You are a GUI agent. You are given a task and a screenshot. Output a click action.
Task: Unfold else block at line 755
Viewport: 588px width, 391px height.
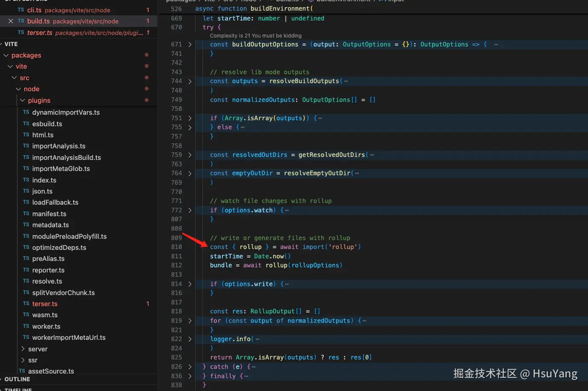coord(190,127)
